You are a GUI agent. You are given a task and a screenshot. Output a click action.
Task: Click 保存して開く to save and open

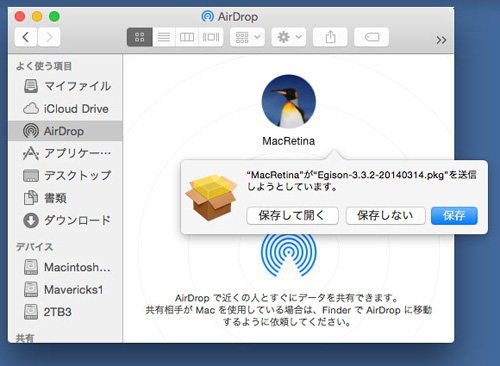(x=292, y=216)
